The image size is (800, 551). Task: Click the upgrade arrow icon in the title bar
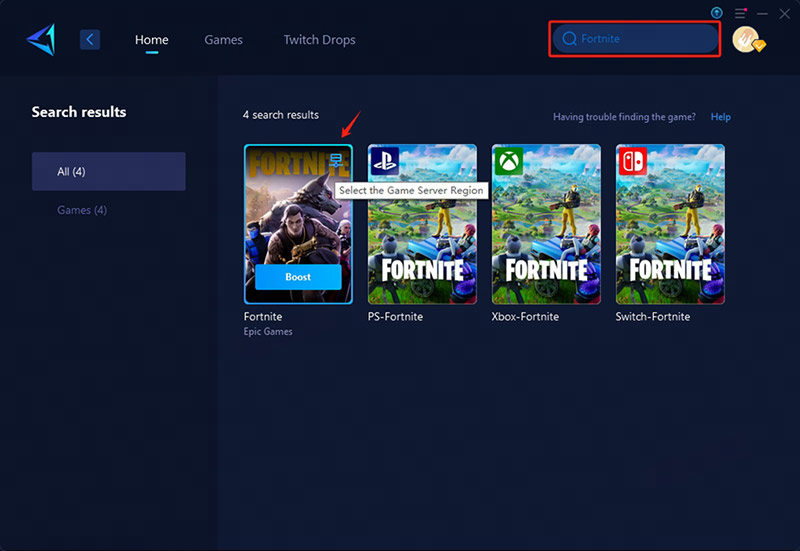click(716, 13)
